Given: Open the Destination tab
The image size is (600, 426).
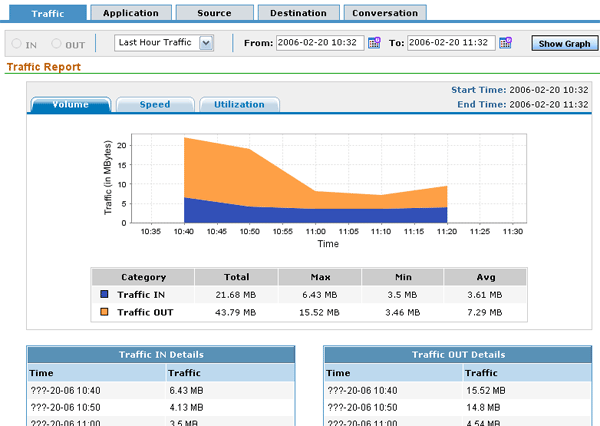Looking at the screenshot, I should click(x=298, y=13).
